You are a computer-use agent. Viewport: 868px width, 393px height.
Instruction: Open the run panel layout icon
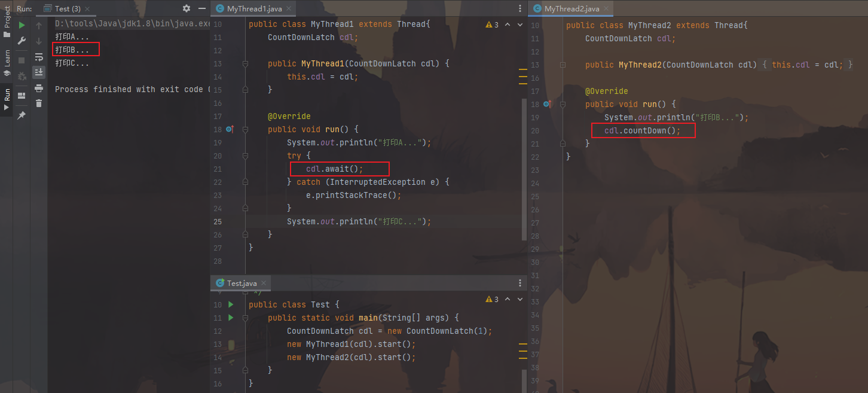coord(22,95)
